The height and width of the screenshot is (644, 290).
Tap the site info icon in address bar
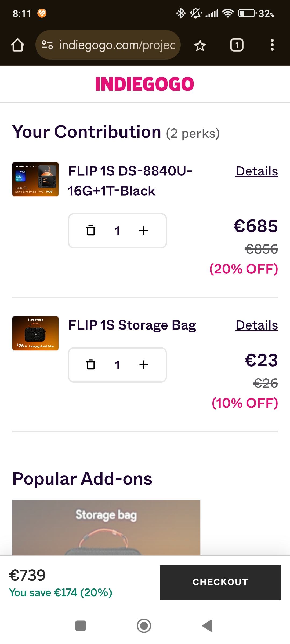tap(47, 45)
